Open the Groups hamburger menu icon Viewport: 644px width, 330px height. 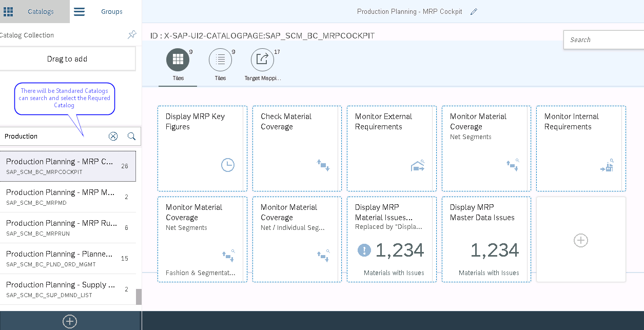point(79,11)
